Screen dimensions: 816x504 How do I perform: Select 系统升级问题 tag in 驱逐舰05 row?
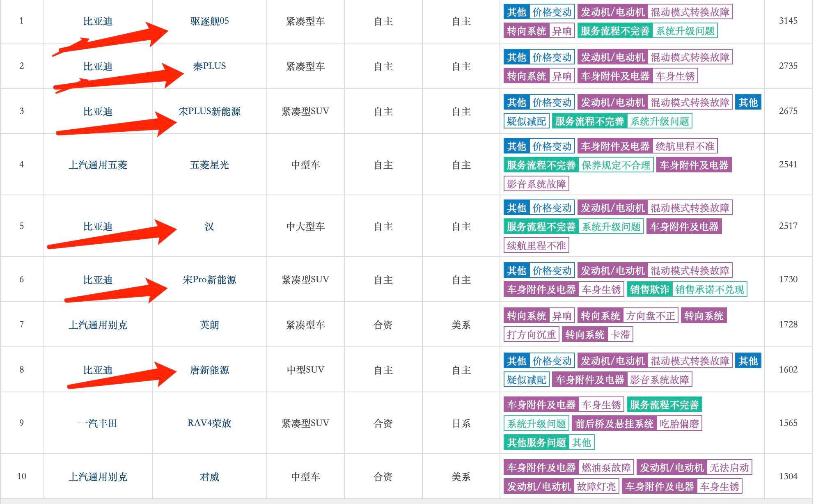[685, 31]
